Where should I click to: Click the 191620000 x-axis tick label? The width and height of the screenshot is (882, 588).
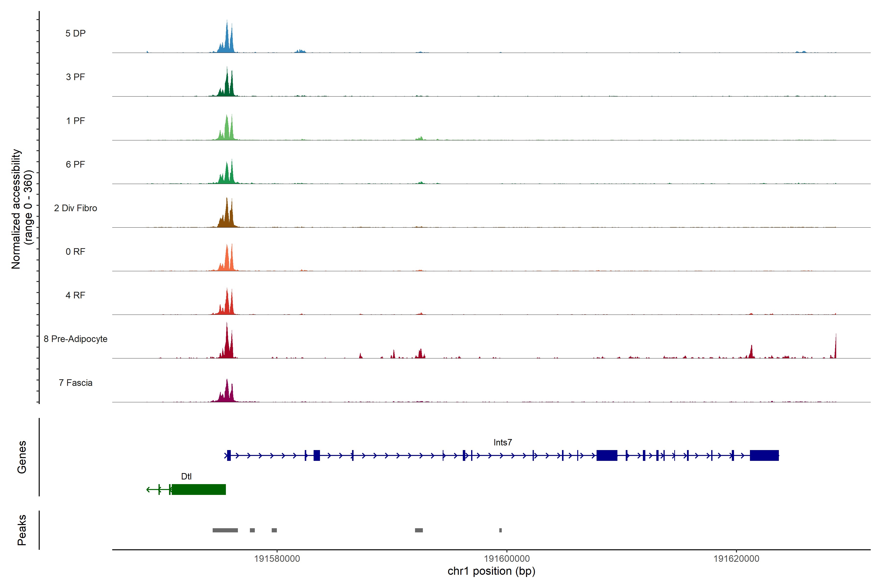(736, 559)
